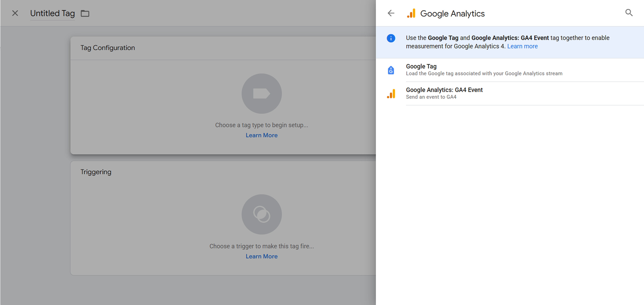Click the blue info icon in the banner

coord(391,38)
